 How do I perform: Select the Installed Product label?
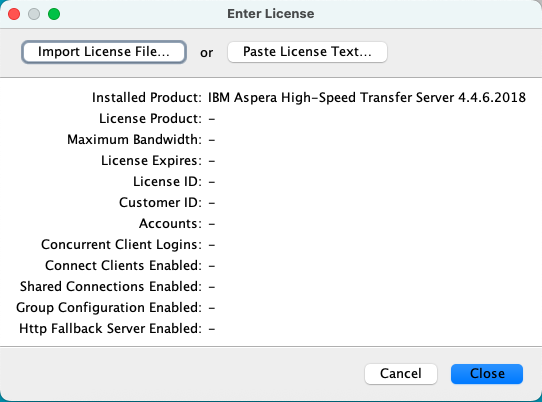point(147,97)
